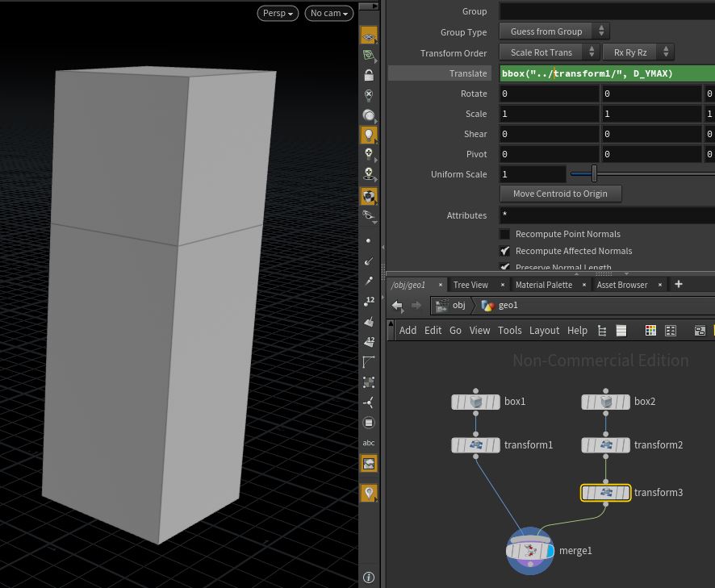Image resolution: width=715 pixels, height=588 pixels.
Task: Open the Layout menu in the network editor
Action: click(544, 330)
